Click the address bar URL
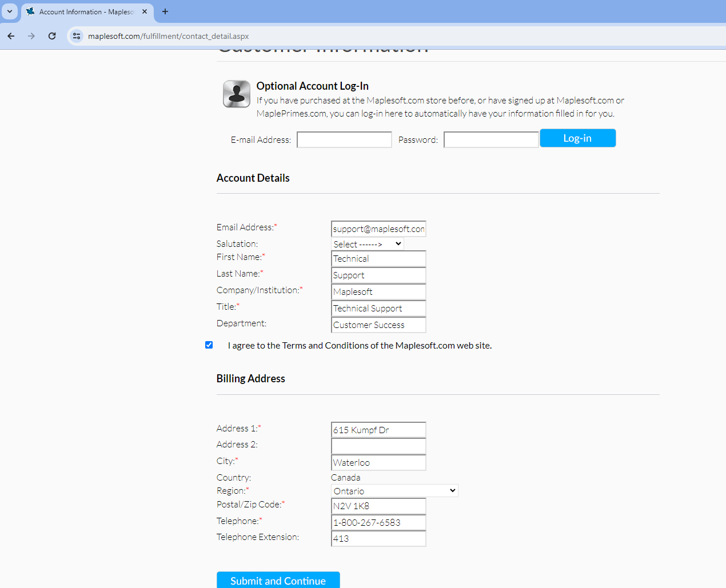This screenshot has height=588, width=726. tap(168, 36)
